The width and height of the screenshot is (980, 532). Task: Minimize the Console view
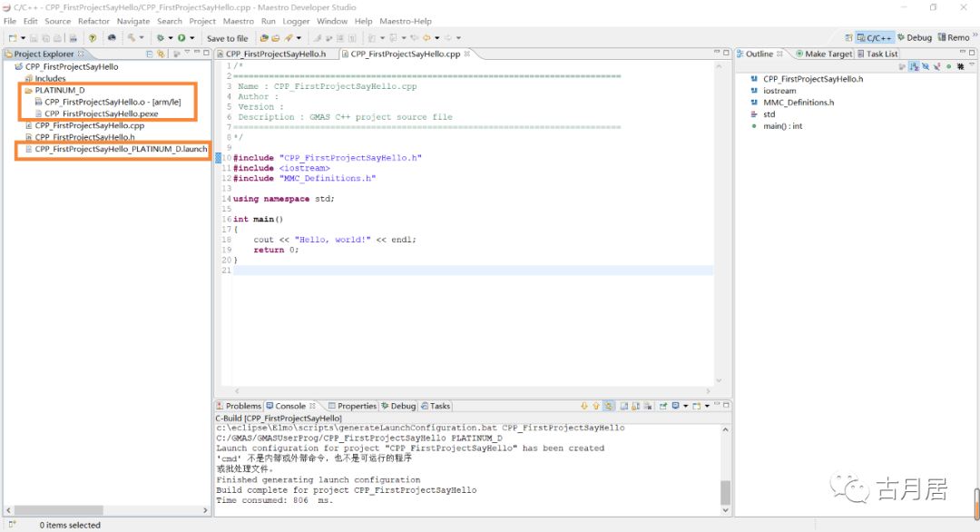[x=717, y=405]
